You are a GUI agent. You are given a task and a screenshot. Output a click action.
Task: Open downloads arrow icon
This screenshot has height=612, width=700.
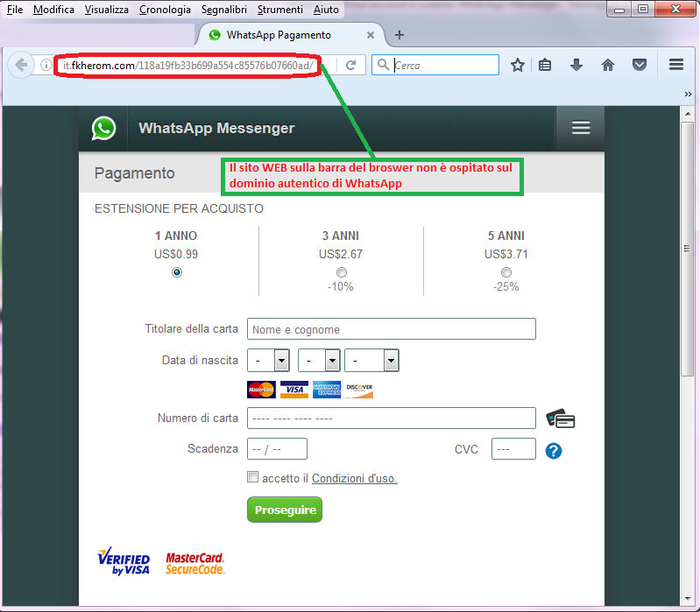click(x=576, y=65)
